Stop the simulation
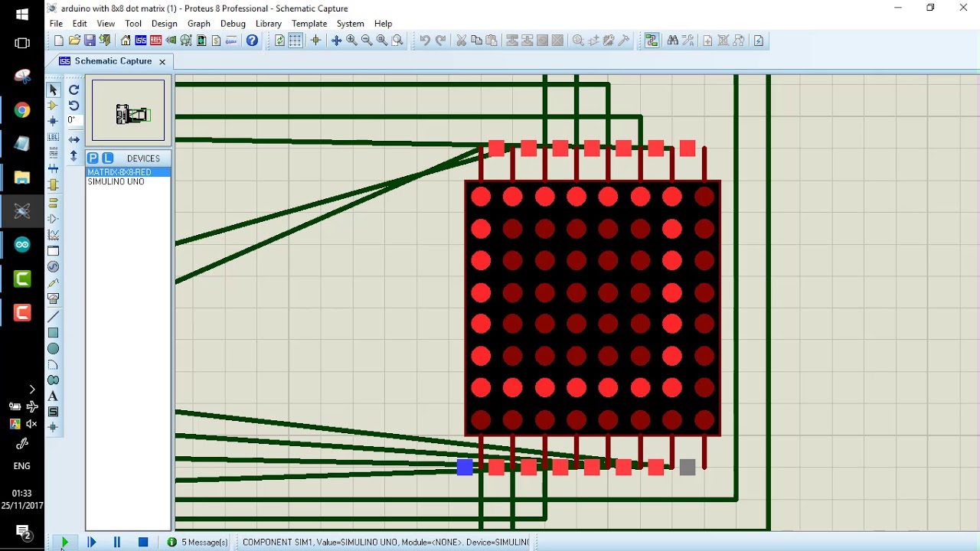The width and height of the screenshot is (980, 551). [x=143, y=542]
